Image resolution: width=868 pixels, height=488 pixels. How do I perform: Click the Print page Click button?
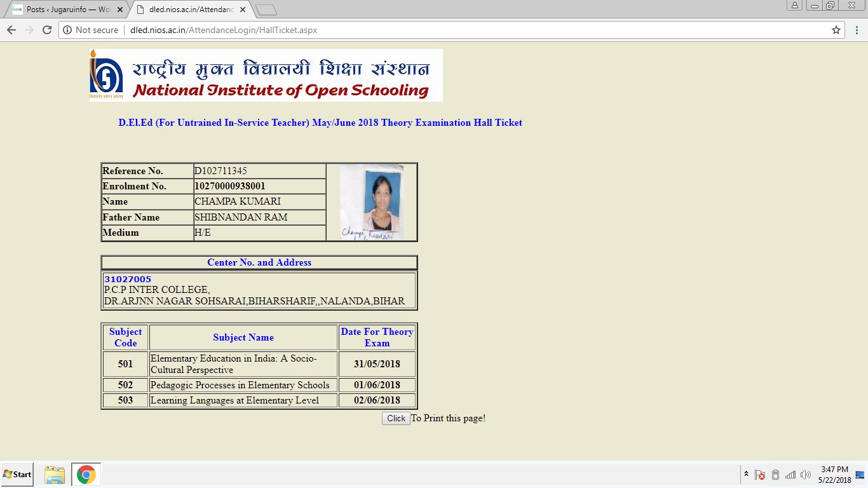396,418
